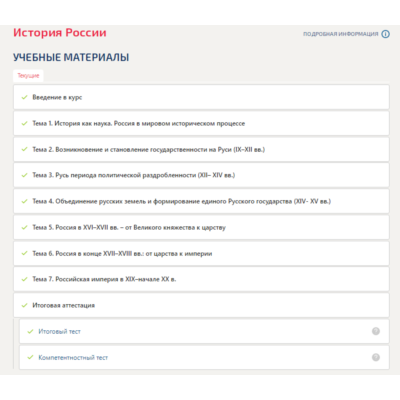Click the info icon beside Подробная информация
The width and height of the screenshot is (400, 400).
[x=385, y=34]
